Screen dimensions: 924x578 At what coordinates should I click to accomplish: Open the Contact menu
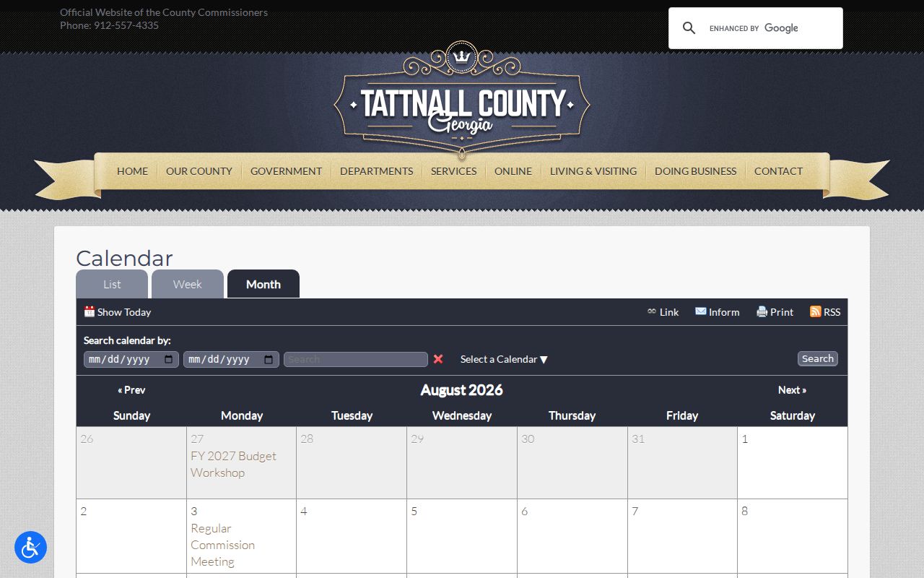point(778,171)
